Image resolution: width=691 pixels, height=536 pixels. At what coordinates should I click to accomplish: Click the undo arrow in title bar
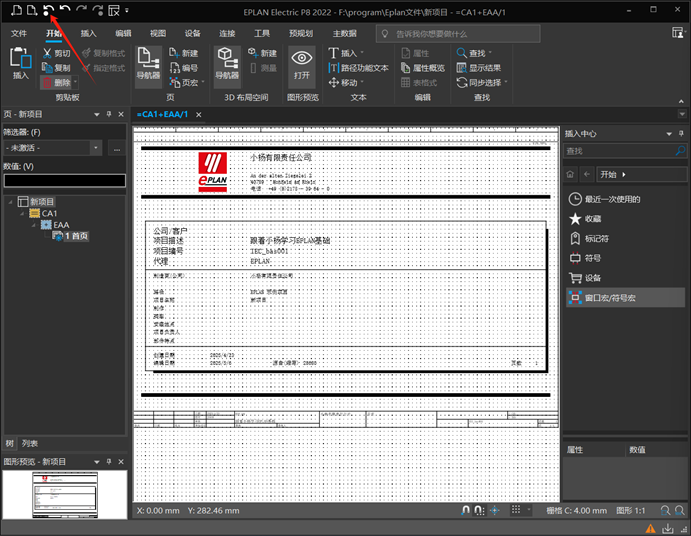[x=65, y=10]
